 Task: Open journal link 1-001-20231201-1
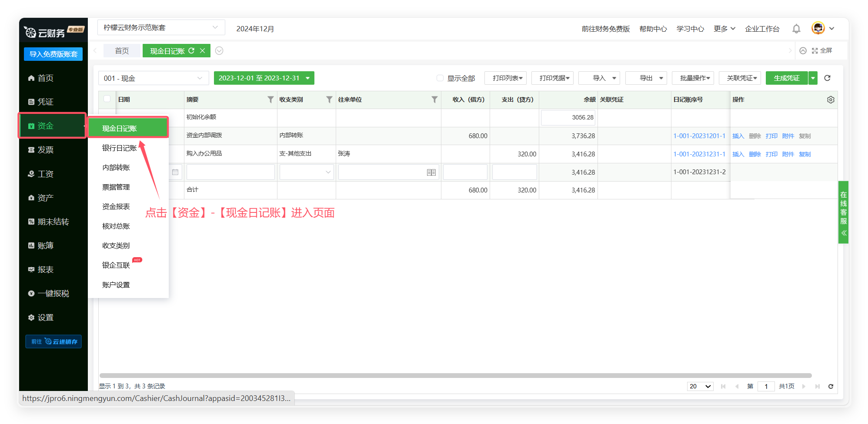coord(699,136)
